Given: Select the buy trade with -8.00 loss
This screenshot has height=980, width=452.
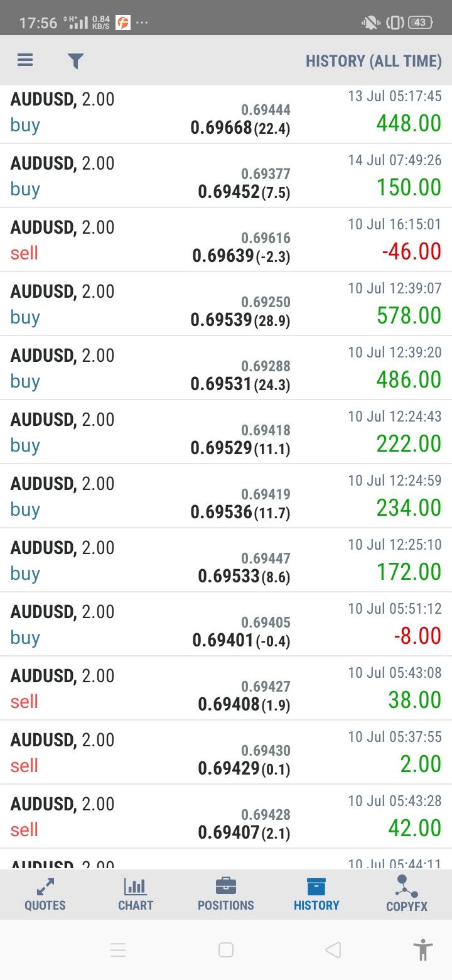Looking at the screenshot, I should 226,624.
